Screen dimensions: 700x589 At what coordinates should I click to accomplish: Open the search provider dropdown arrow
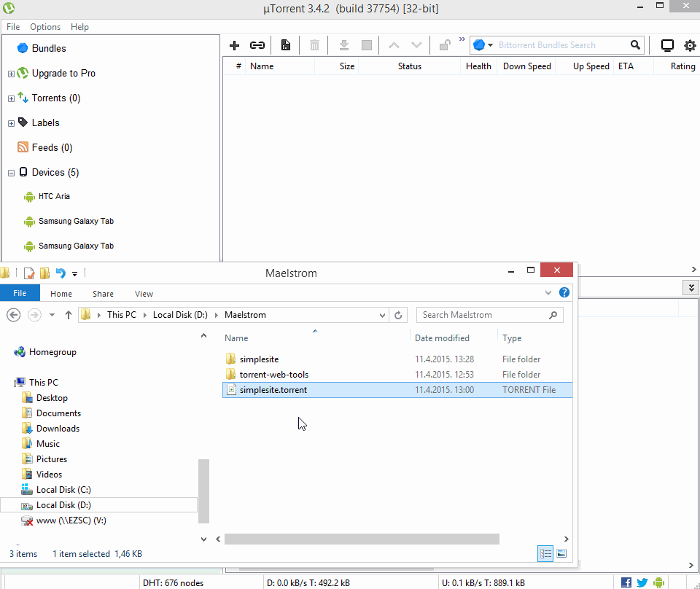[x=491, y=45]
